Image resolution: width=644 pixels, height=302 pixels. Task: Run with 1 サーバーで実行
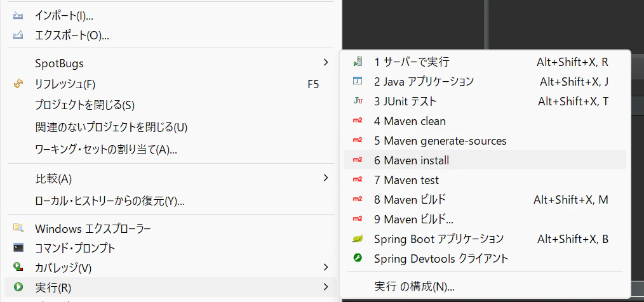point(485,62)
